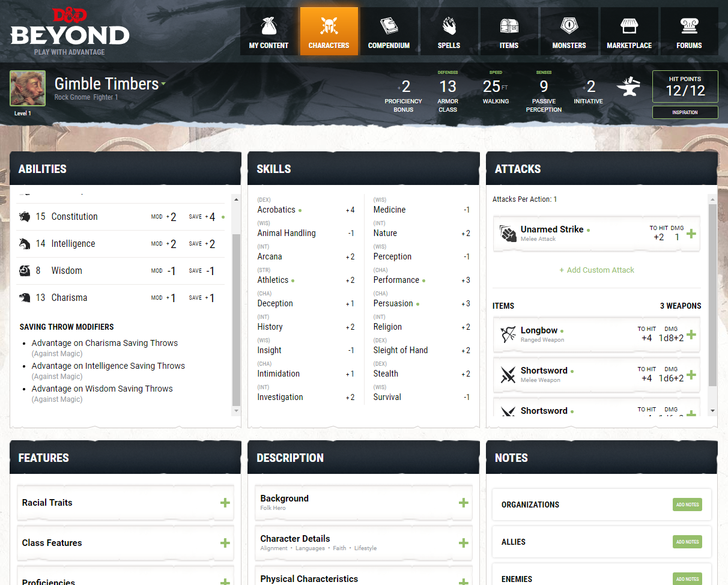Click Gimble Timbers character portrait
This screenshot has height=585, width=728.
(28, 88)
